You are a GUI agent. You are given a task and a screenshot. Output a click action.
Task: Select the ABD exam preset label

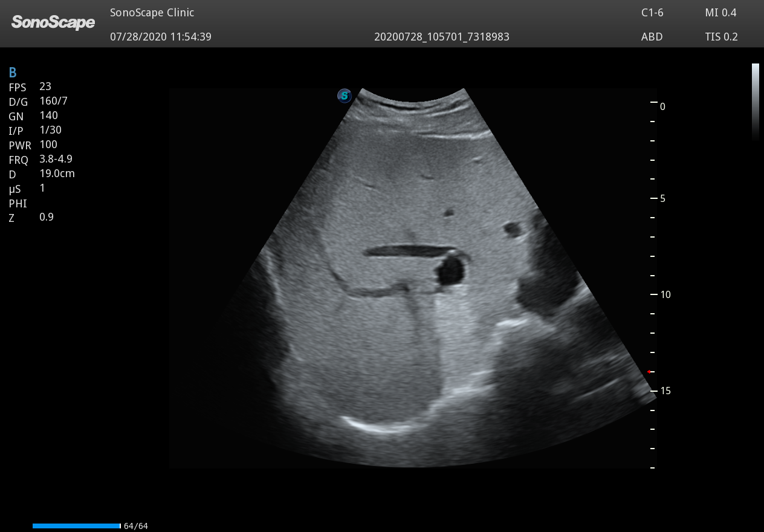(652, 37)
